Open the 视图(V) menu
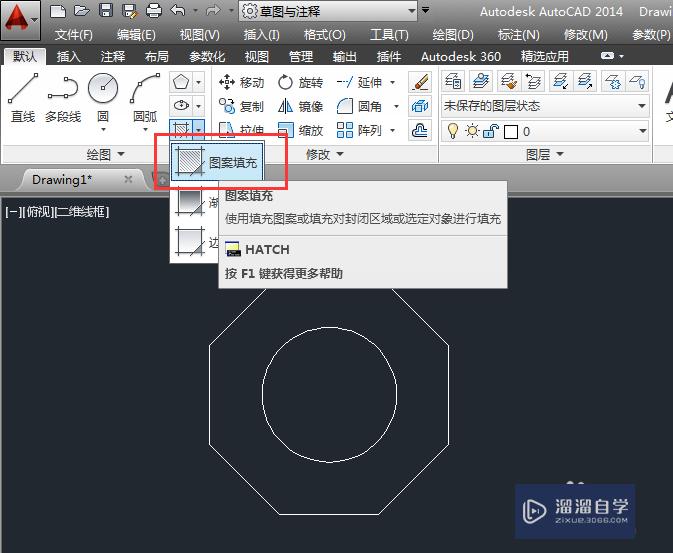The image size is (673, 553). [200, 34]
